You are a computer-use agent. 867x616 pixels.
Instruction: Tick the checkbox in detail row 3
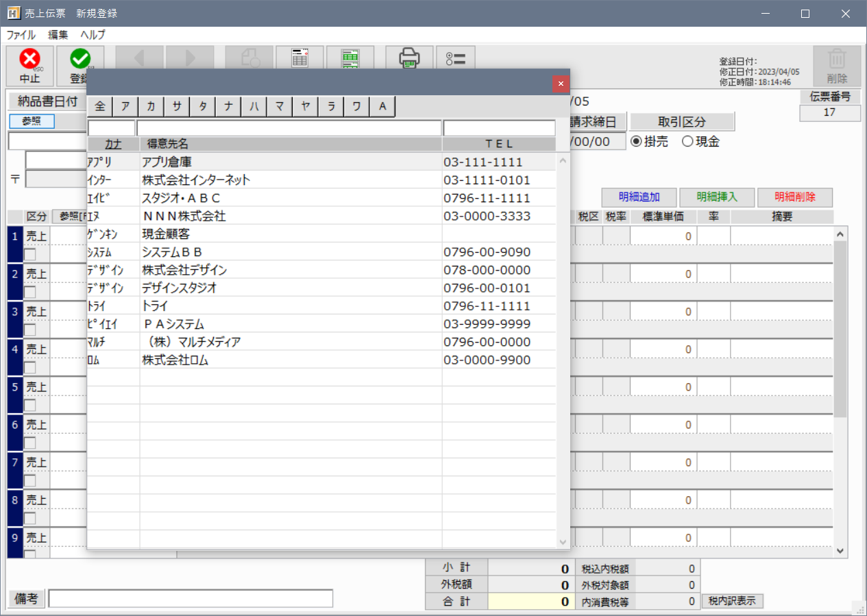(x=30, y=330)
